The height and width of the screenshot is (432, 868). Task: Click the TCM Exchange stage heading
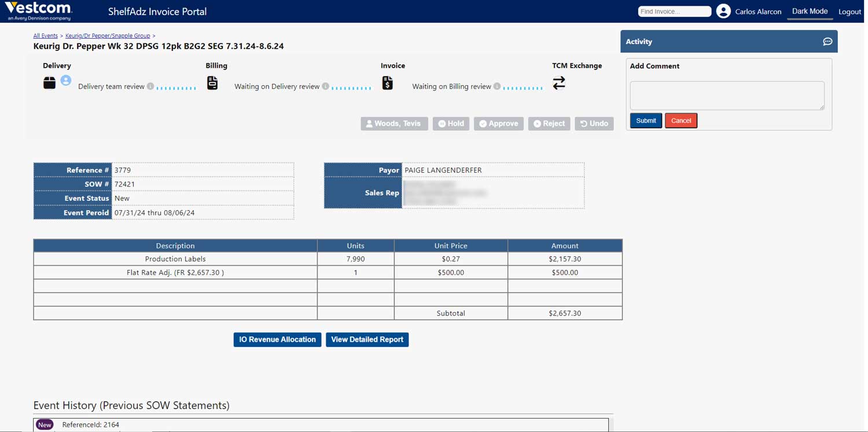577,65
